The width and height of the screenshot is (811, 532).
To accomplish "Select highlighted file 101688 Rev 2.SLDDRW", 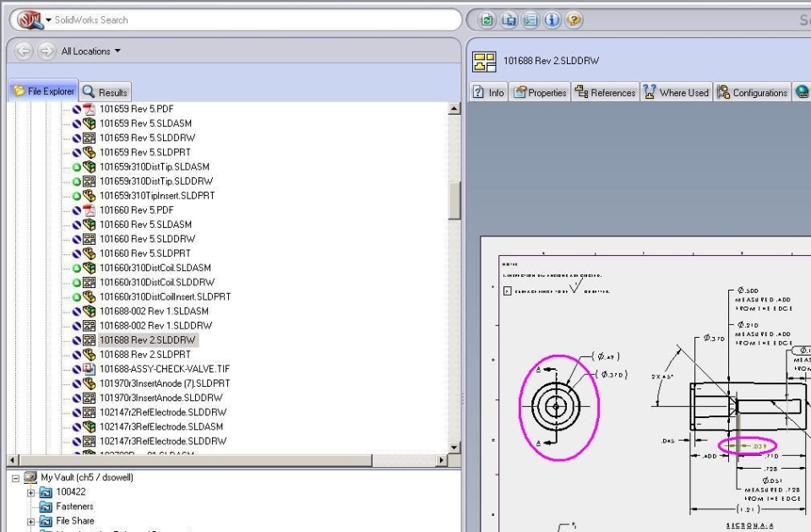I will [147, 340].
